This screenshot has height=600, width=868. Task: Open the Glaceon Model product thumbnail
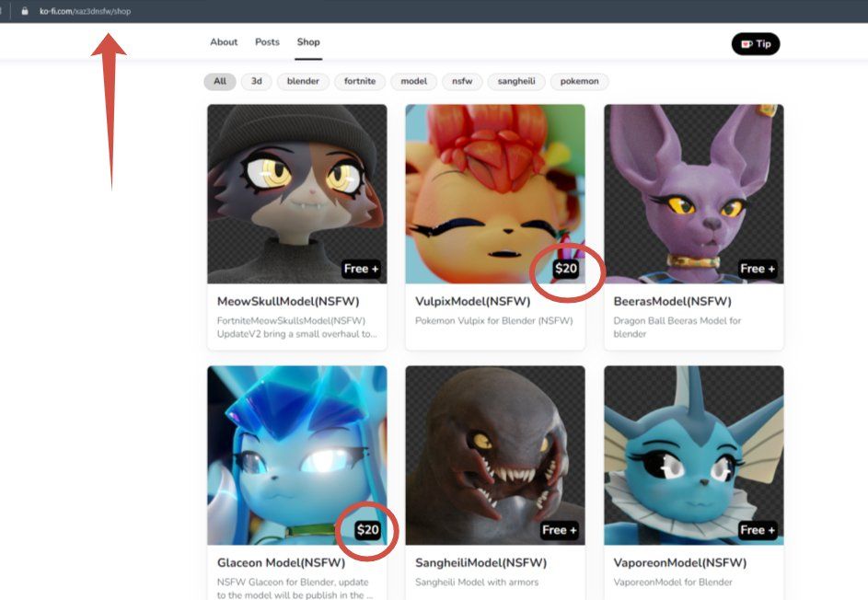297,455
